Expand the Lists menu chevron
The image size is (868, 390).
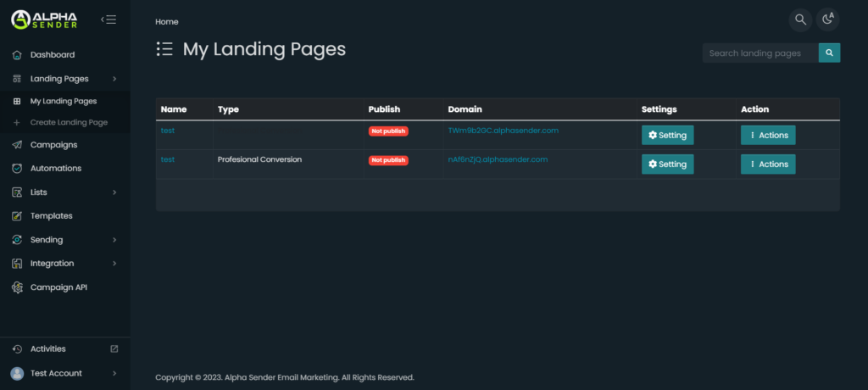(114, 192)
